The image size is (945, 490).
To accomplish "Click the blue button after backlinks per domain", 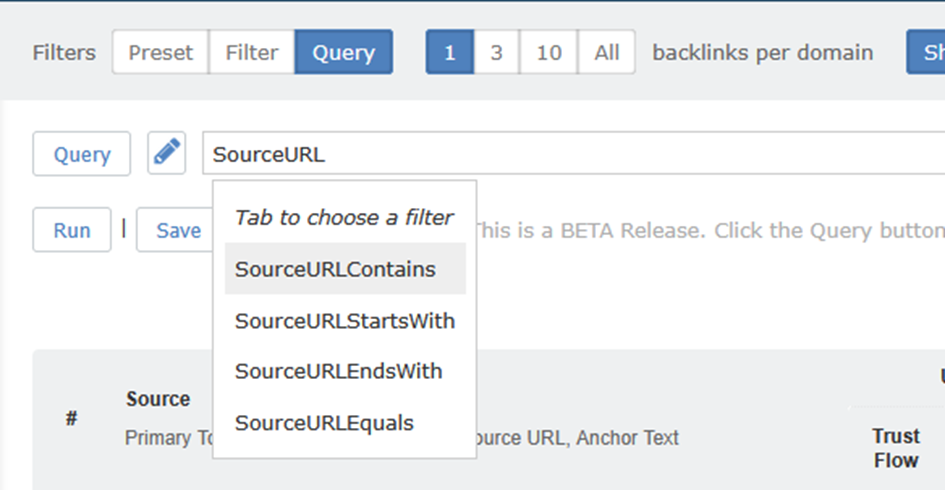I will click(x=926, y=52).
